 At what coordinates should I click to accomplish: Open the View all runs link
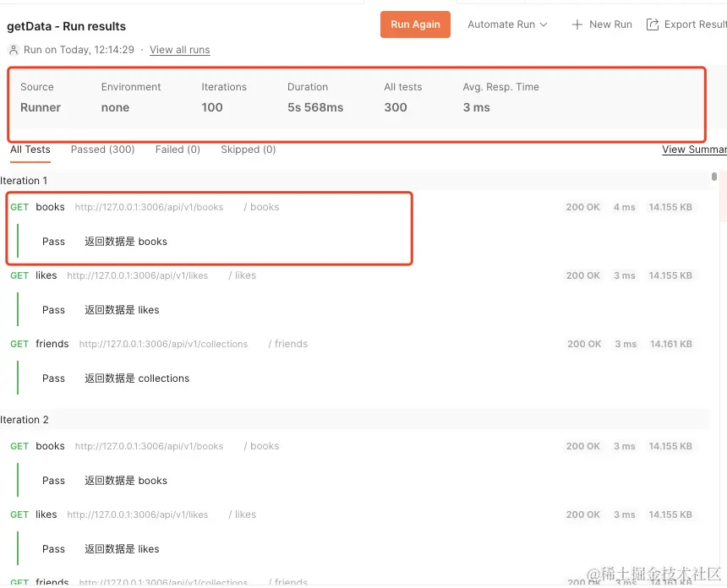(x=179, y=50)
